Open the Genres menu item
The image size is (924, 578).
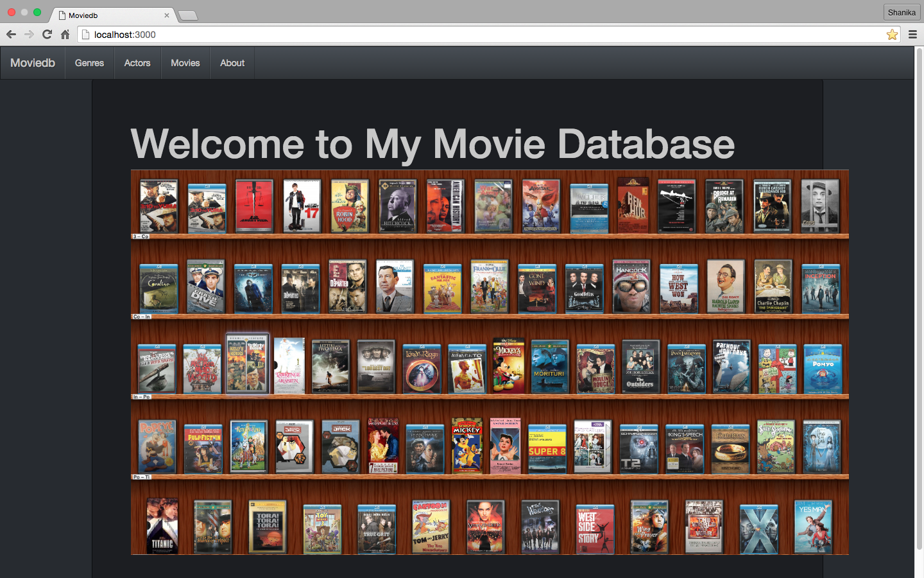click(89, 63)
